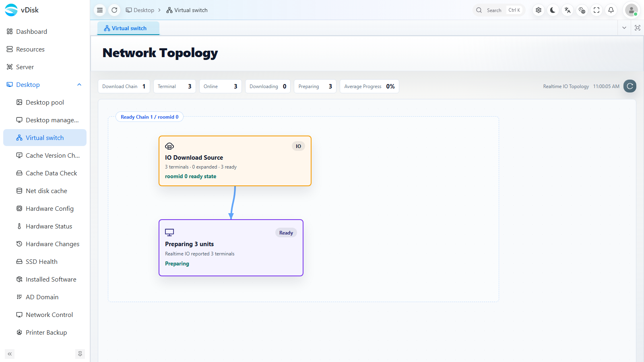Click the IO Download Source node
Viewport: 644px width, 362px height.
(x=235, y=161)
